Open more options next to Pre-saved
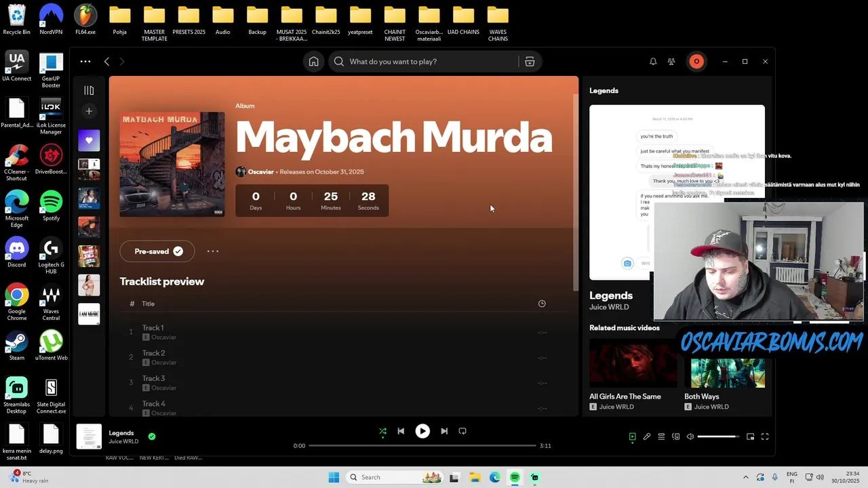 pyautogui.click(x=213, y=251)
